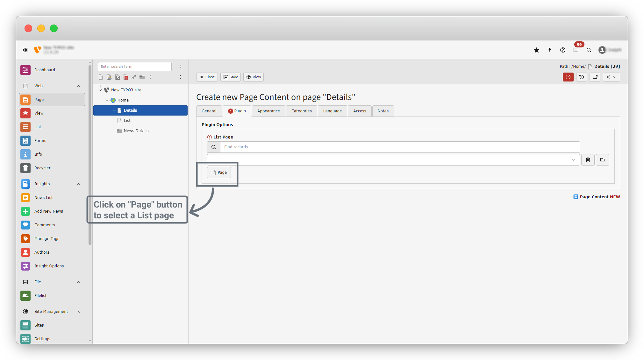Open the share dropdown button
Image resolution: width=644 pixels, height=360 pixels.
click(x=611, y=77)
